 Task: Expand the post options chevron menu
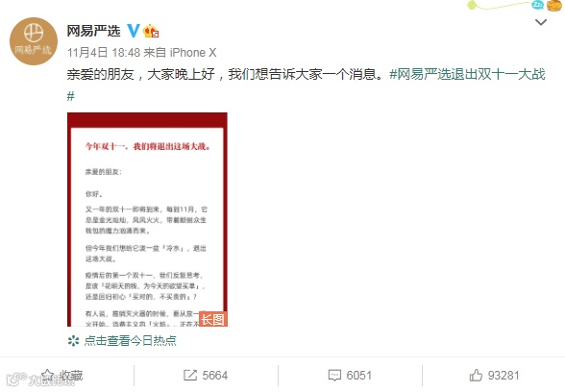tap(541, 22)
